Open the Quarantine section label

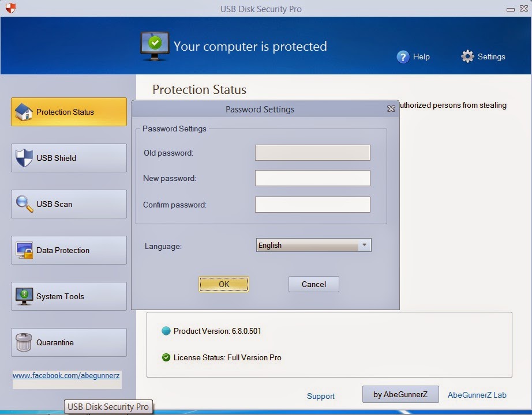(x=55, y=342)
